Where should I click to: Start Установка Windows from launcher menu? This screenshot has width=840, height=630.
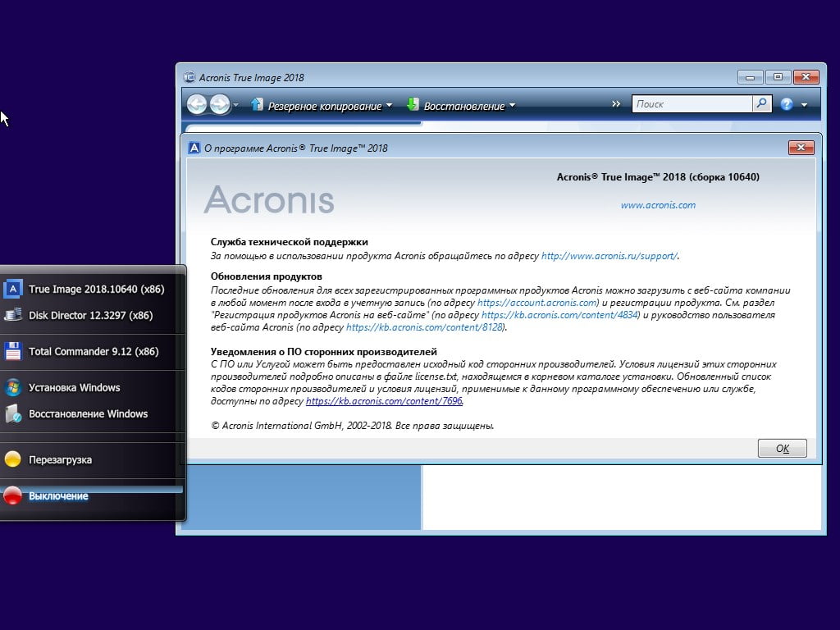pyautogui.click(x=74, y=387)
